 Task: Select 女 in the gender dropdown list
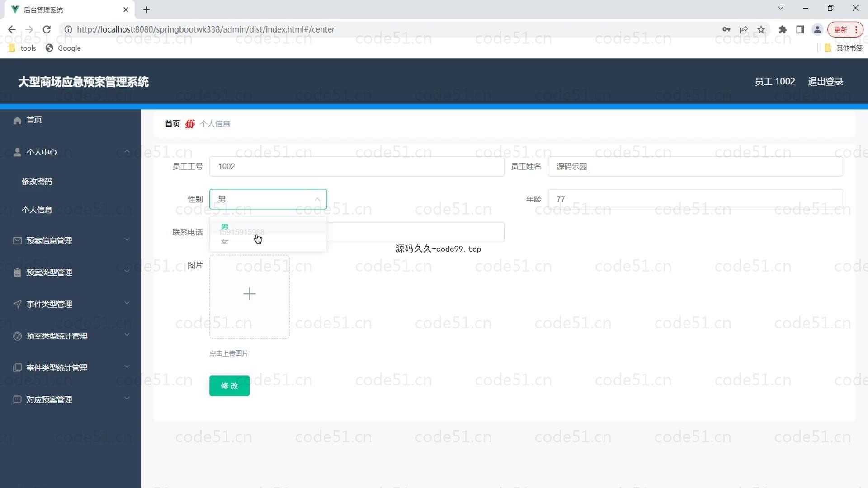coord(268,242)
